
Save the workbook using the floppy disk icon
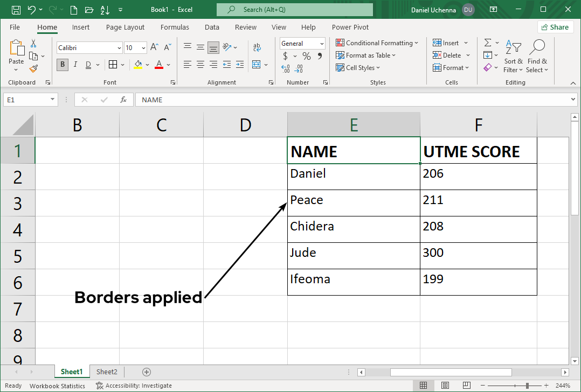click(x=16, y=10)
